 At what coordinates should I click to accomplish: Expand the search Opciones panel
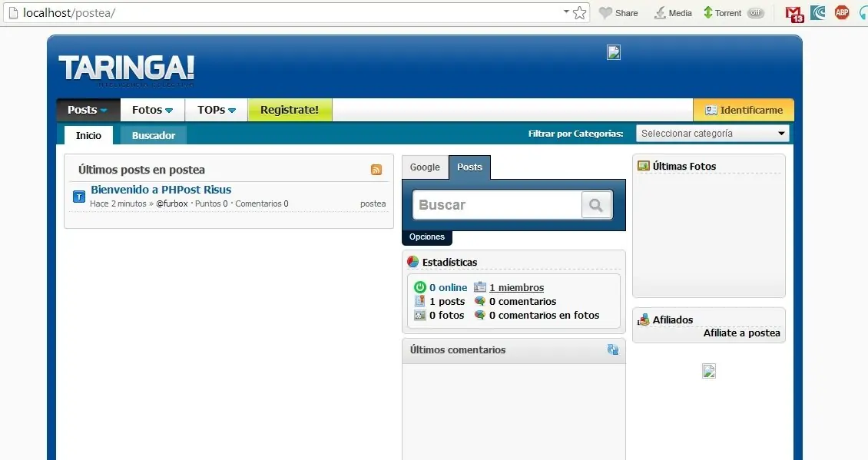(427, 237)
